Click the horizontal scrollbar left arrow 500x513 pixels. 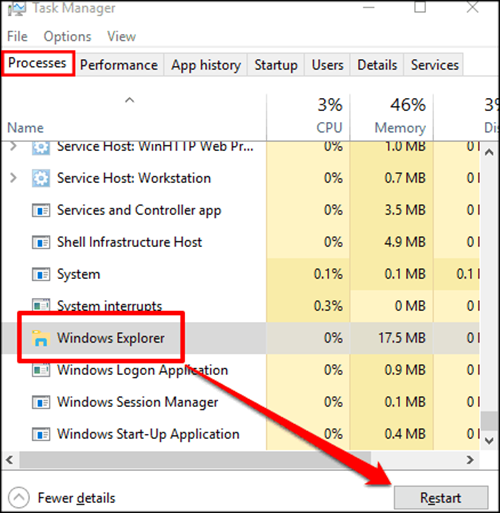[9, 460]
